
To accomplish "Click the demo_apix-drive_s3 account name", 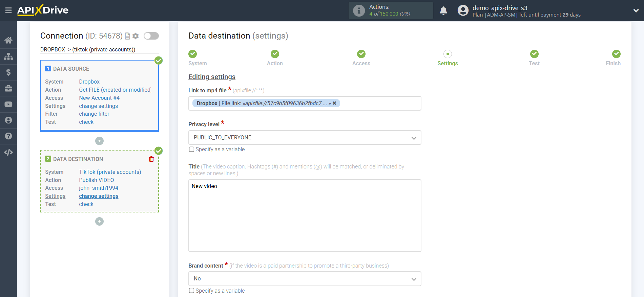I will (x=500, y=8).
